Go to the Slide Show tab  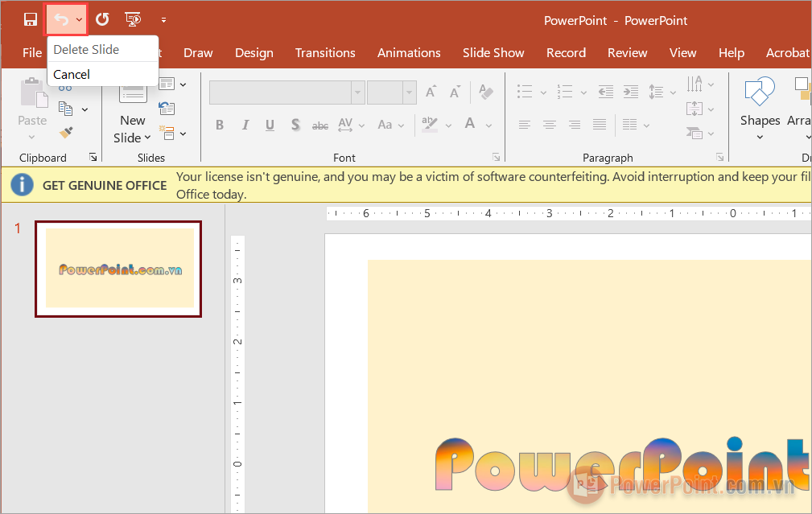pos(493,53)
